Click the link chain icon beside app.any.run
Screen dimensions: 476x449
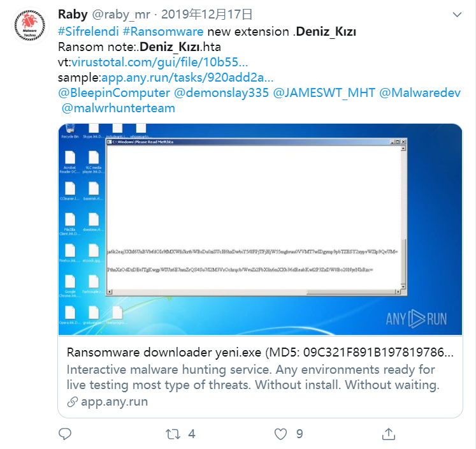click(73, 402)
